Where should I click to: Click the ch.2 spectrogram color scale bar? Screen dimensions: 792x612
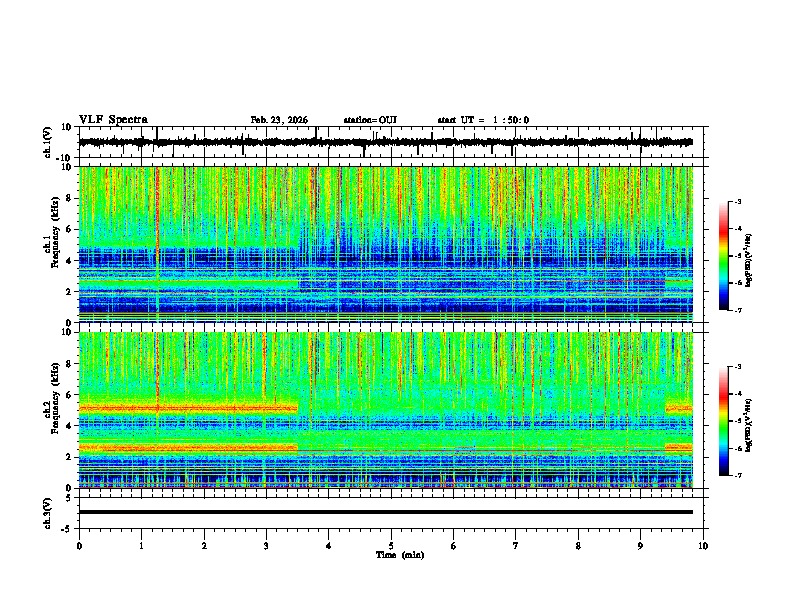click(724, 421)
